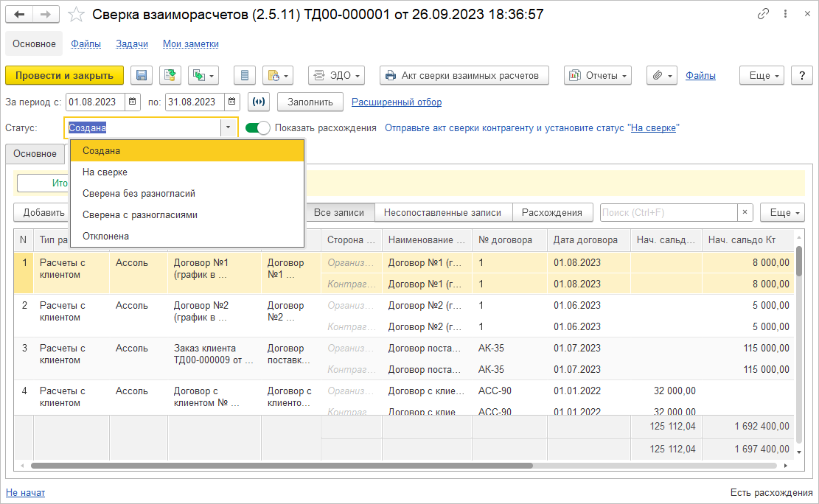Click Провести и закрыть button
The width and height of the screenshot is (819, 504).
pos(64,75)
